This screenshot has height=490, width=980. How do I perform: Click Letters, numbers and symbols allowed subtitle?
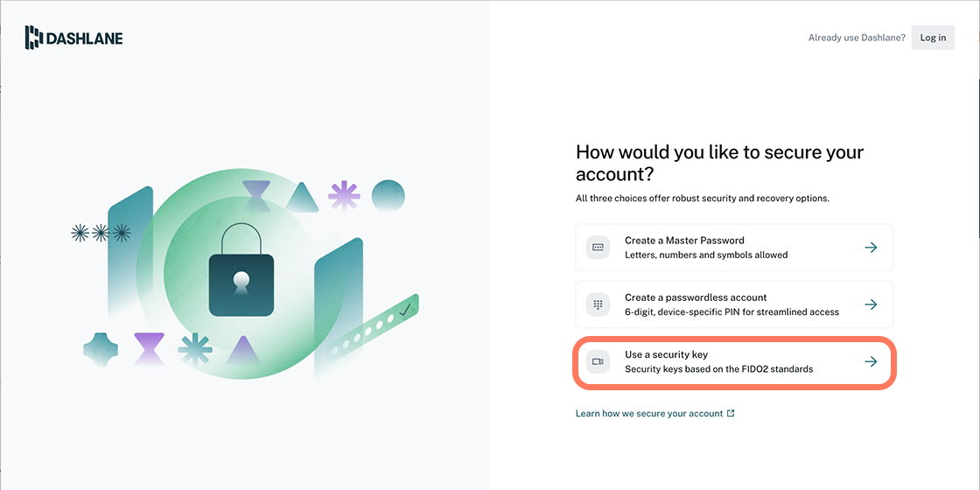705,255
